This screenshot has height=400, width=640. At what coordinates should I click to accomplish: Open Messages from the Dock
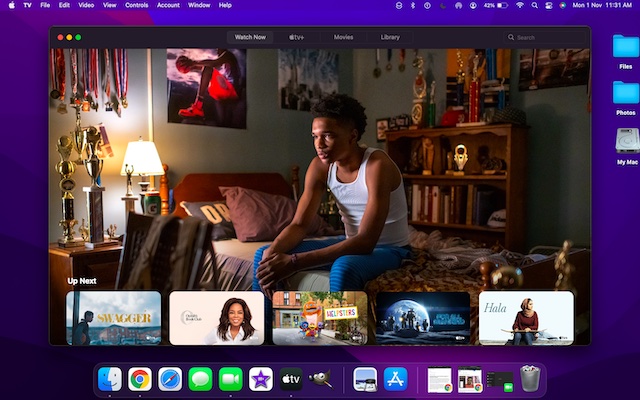200,379
